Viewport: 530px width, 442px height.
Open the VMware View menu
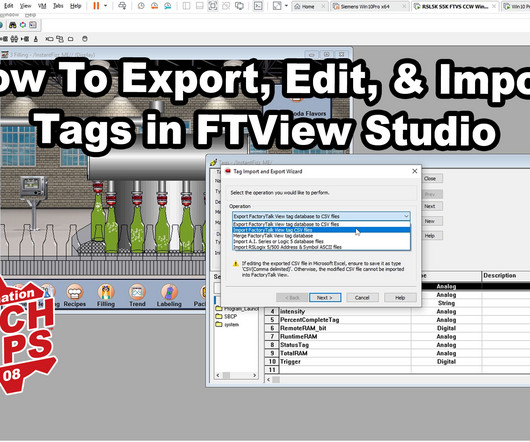[x=25, y=6]
